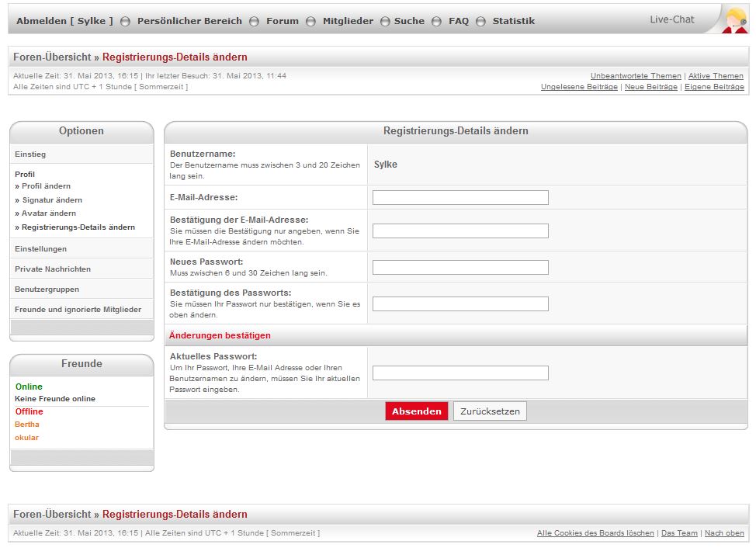Go to Forum in top navigation
This screenshot has height=548, width=756.
tap(282, 21)
